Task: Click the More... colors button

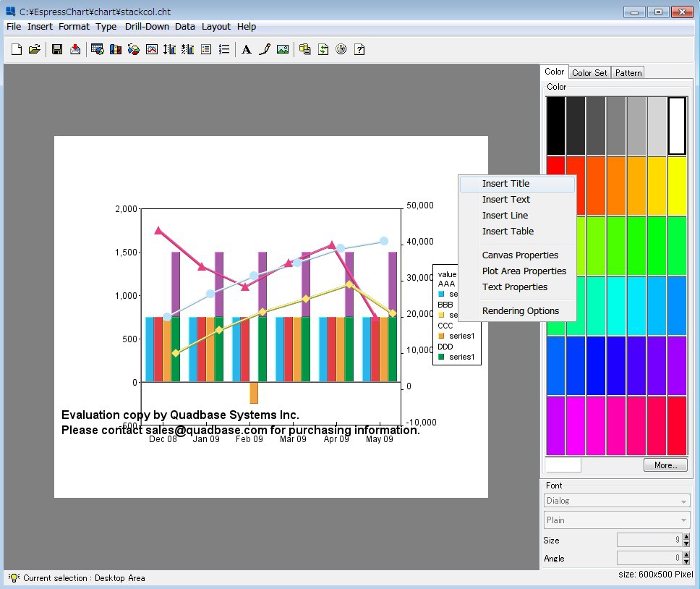Action: pyautogui.click(x=665, y=465)
